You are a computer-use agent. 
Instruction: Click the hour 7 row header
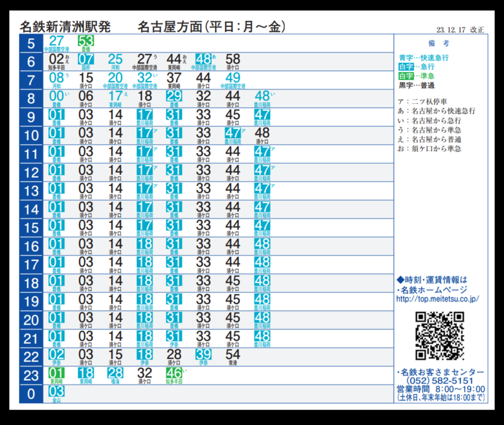point(31,80)
